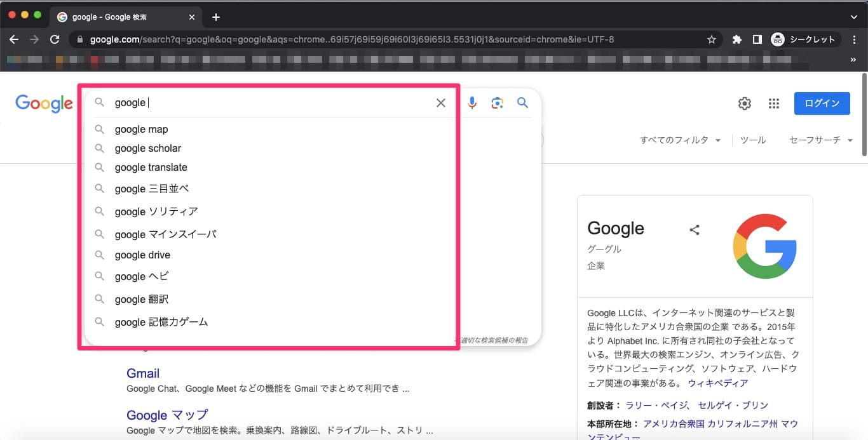Screen dimensions: 868x440
Task: Reload the page with the refresh icon
Action: [x=55, y=39]
